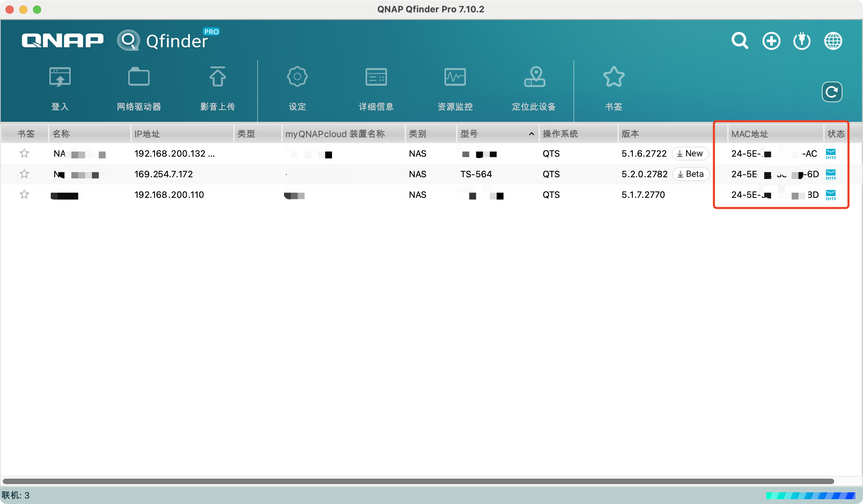Click the search magnifier icon in header
Image resolution: width=863 pixels, height=504 pixels.
click(740, 41)
